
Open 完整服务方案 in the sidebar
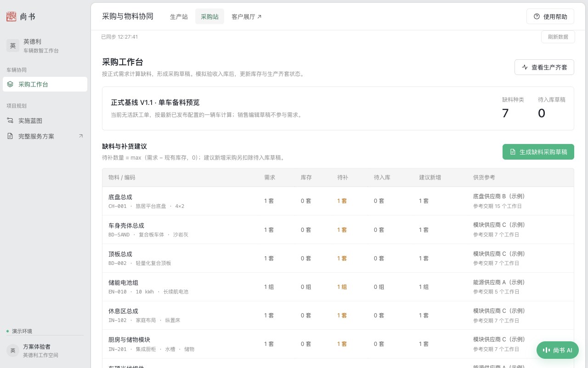click(45, 136)
